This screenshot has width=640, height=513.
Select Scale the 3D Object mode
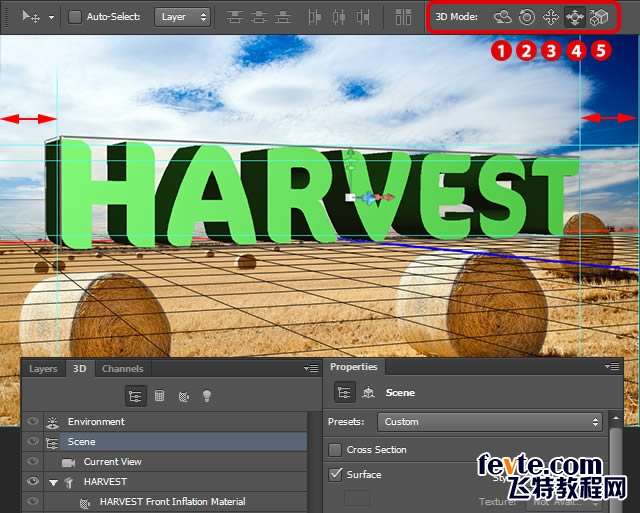tap(599, 17)
